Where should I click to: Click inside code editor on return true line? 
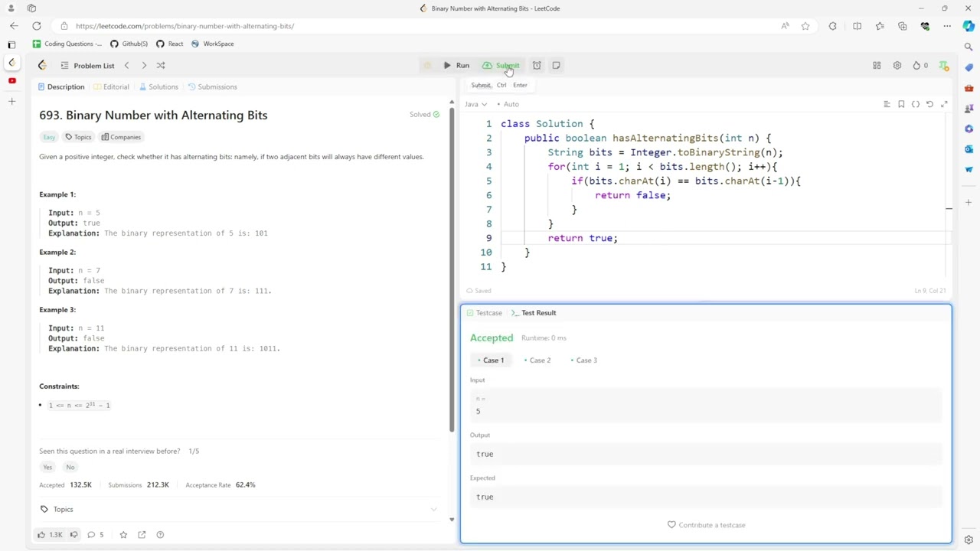pos(583,238)
